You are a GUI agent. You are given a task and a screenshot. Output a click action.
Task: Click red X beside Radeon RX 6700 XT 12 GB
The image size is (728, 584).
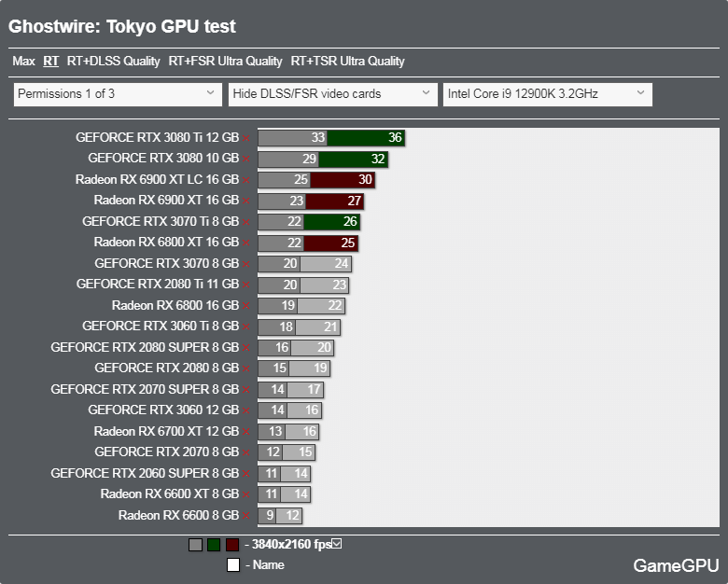point(246,432)
